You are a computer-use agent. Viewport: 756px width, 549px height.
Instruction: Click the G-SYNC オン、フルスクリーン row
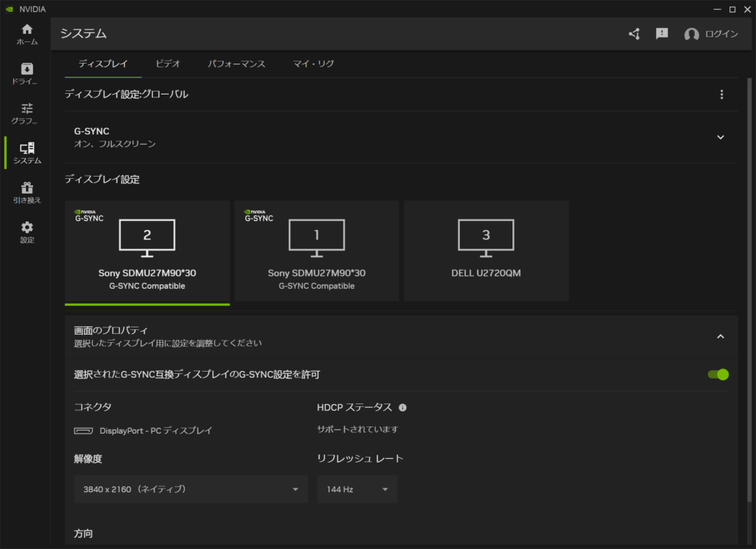[x=401, y=137]
